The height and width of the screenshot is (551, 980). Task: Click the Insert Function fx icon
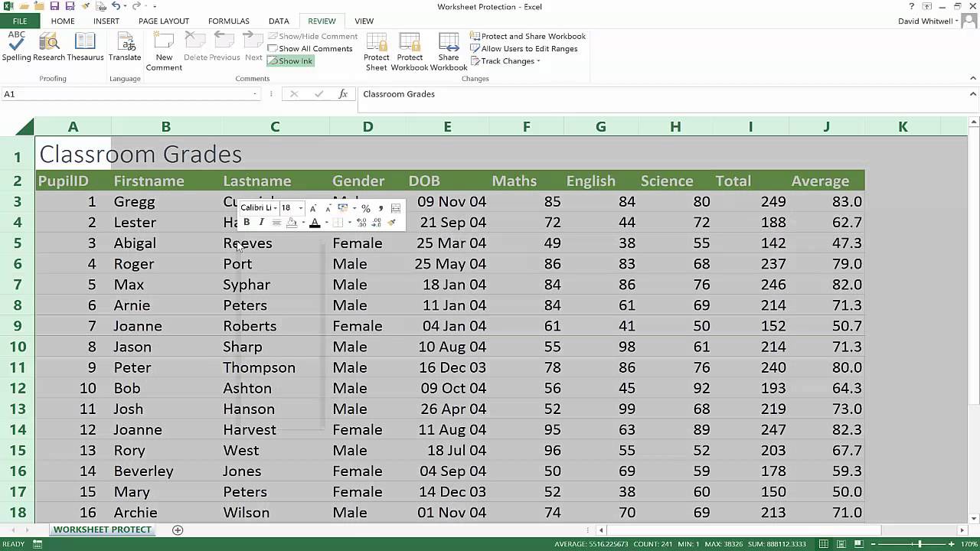click(343, 94)
